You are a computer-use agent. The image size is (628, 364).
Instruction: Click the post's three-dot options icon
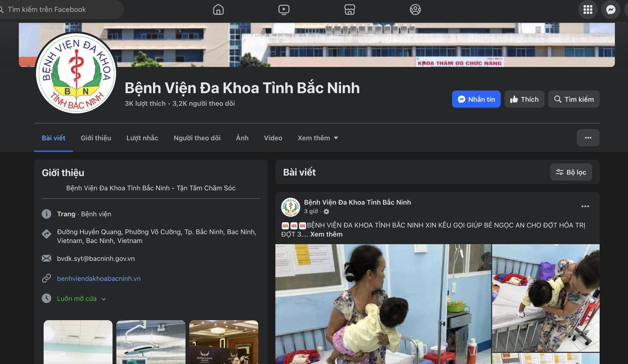click(x=585, y=206)
